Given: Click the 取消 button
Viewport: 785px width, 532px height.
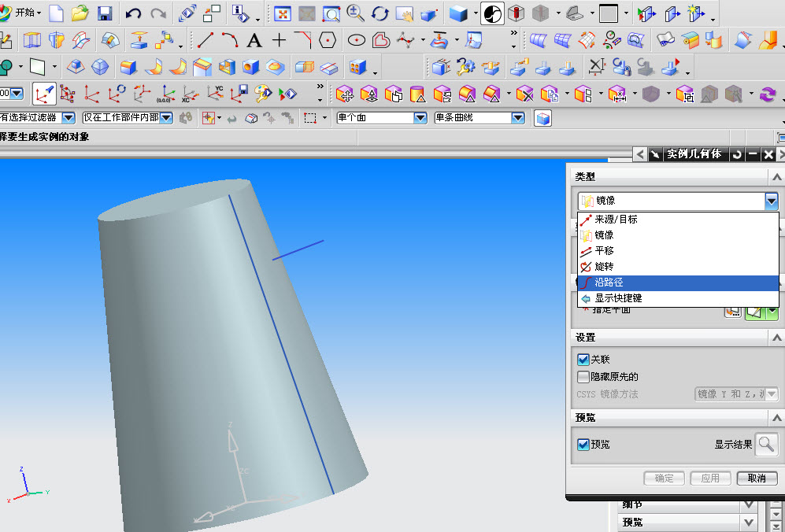Looking at the screenshot, I should point(757,478).
